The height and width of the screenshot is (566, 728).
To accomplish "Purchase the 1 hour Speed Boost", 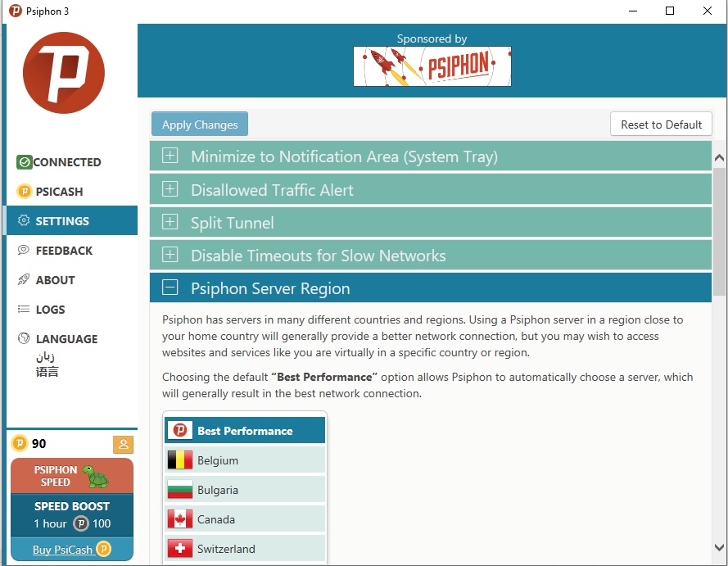I will click(72, 515).
